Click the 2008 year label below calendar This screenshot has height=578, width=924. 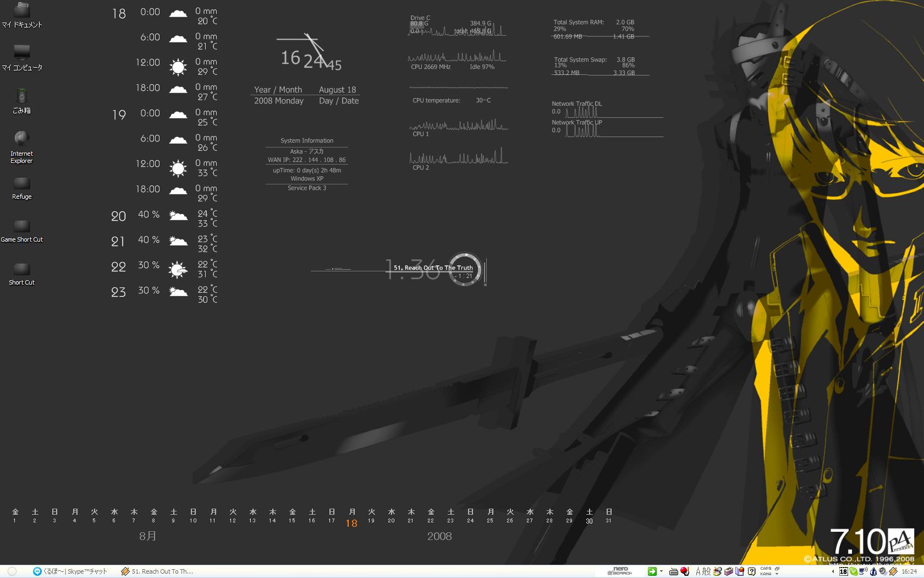(x=439, y=536)
